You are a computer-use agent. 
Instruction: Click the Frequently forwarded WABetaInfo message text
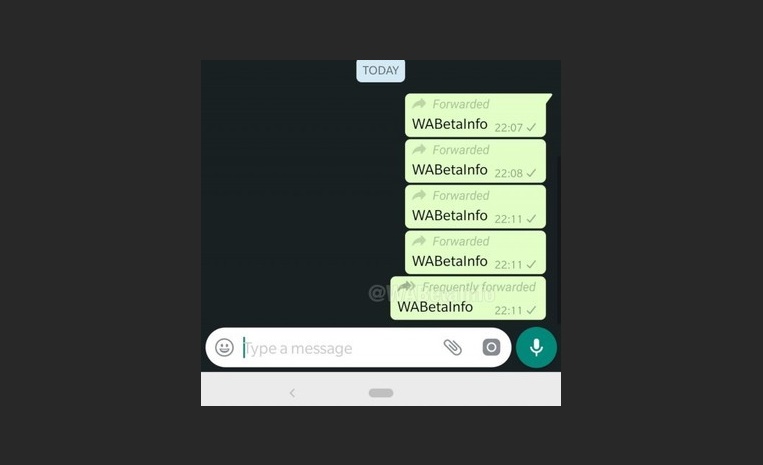(x=435, y=307)
